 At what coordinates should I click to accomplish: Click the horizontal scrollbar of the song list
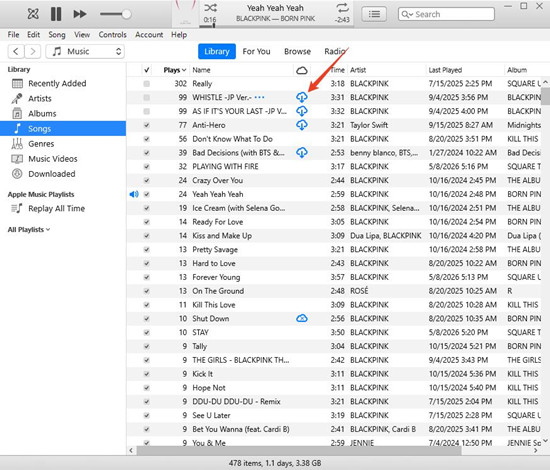coord(299,451)
